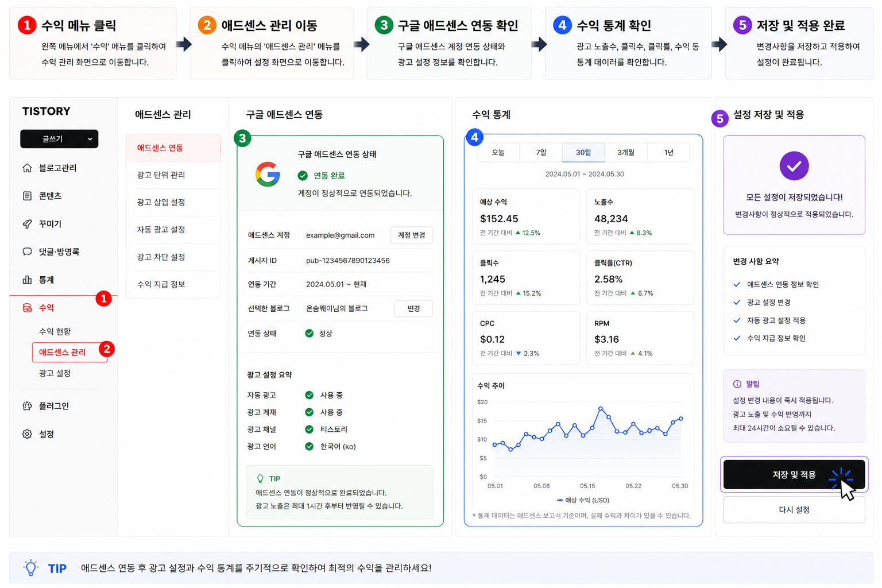Click the 예상 수익 (USD) chart legend

coord(583,500)
